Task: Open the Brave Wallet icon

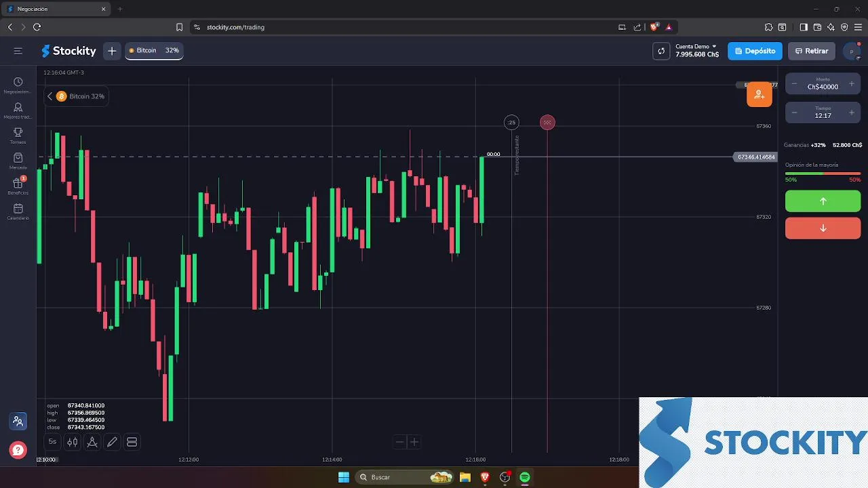Action: click(817, 27)
